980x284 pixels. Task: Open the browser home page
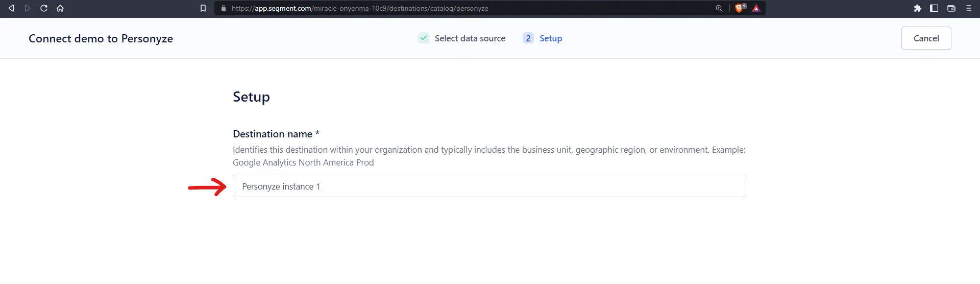pyautogui.click(x=60, y=8)
